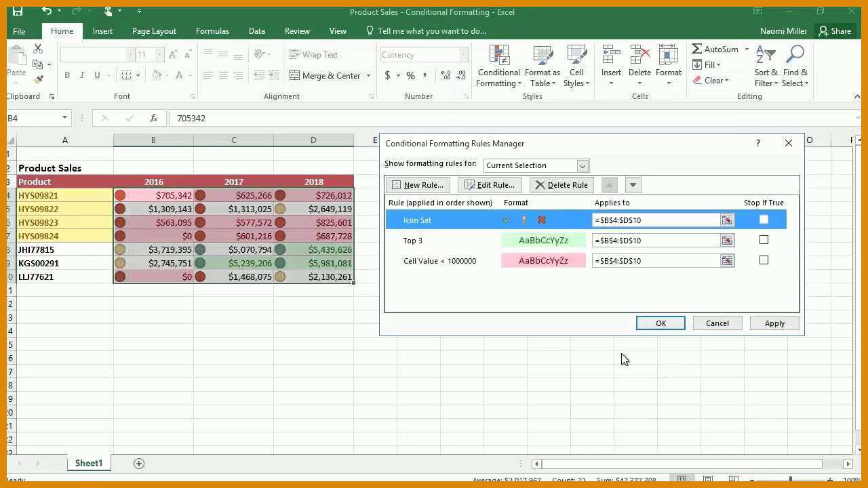
Task: Click Find & Select magnifier icon
Action: [795, 56]
